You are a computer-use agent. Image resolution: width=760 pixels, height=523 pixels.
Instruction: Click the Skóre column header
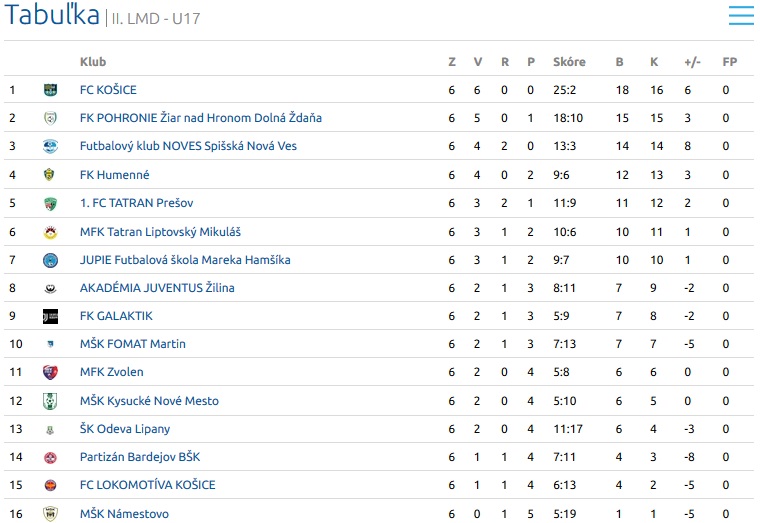569,62
